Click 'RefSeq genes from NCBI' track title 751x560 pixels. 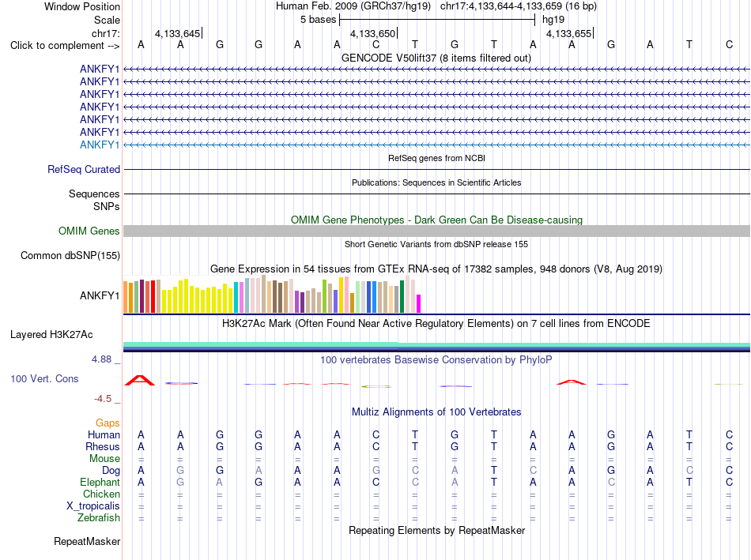(x=437, y=158)
